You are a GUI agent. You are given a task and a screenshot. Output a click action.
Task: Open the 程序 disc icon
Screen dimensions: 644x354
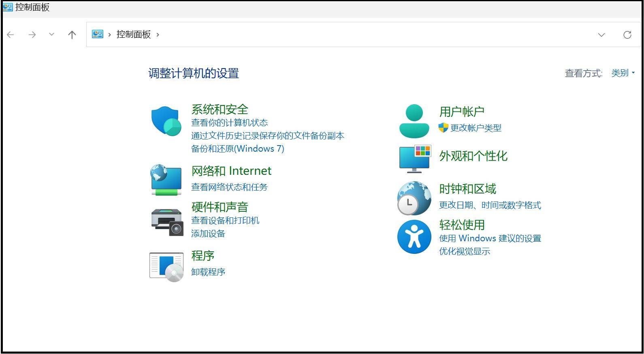point(166,267)
